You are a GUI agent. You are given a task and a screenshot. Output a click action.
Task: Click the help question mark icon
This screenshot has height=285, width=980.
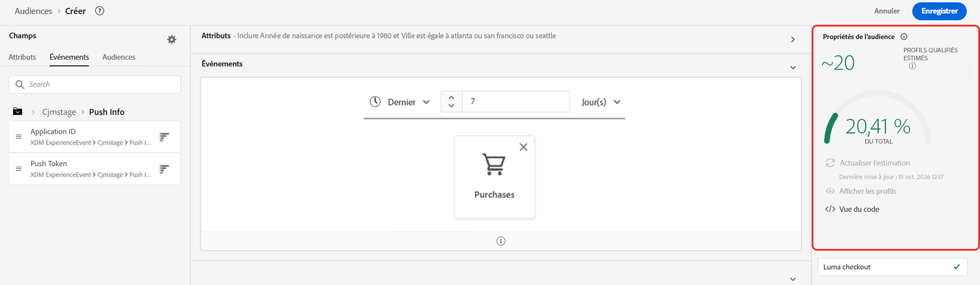coord(100,11)
